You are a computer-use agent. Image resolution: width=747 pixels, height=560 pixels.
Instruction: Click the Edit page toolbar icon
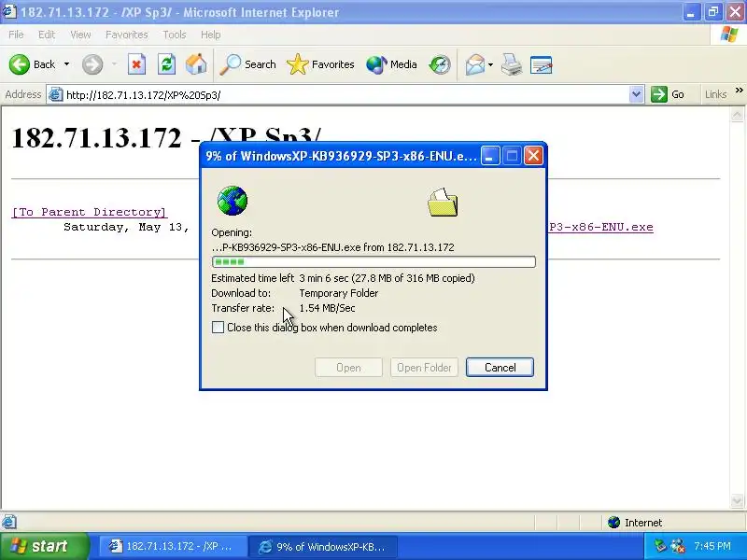pos(542,64)
